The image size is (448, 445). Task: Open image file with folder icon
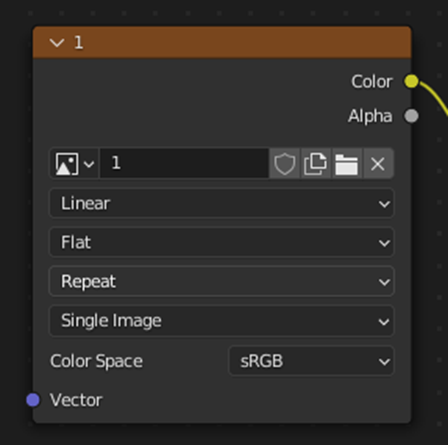click(x=346, y=164)
